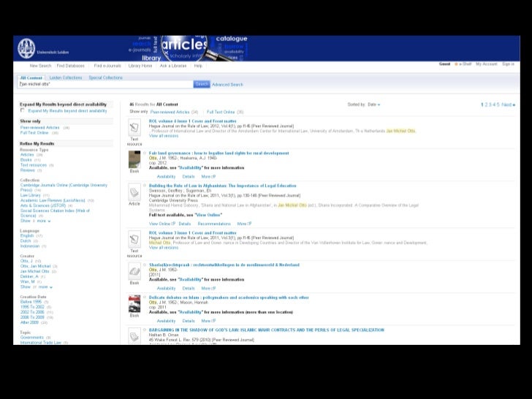Click View Online tab for Building the Rule of Law
Image resolution: width=532 pixels, height=399 pixels.
162,224
